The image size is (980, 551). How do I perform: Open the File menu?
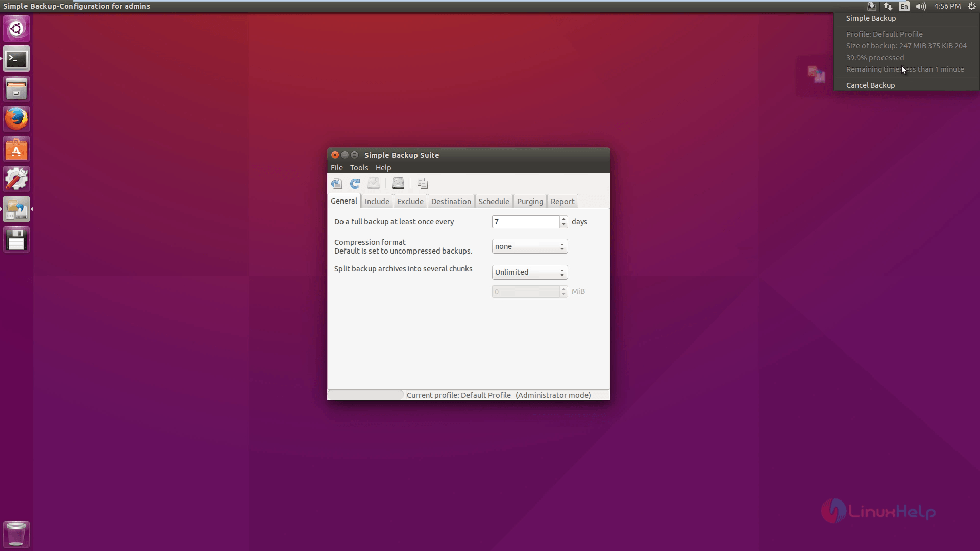coord(337,168)
